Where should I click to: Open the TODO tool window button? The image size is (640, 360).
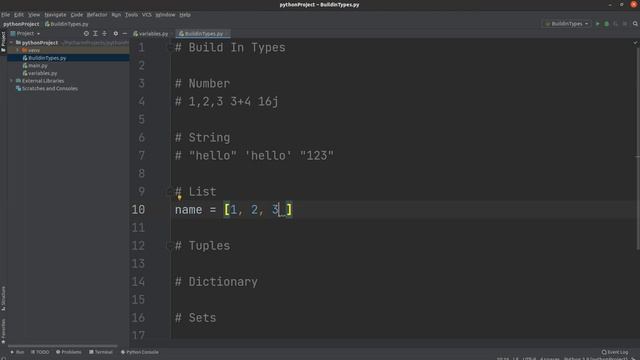[x=40, y=352]
